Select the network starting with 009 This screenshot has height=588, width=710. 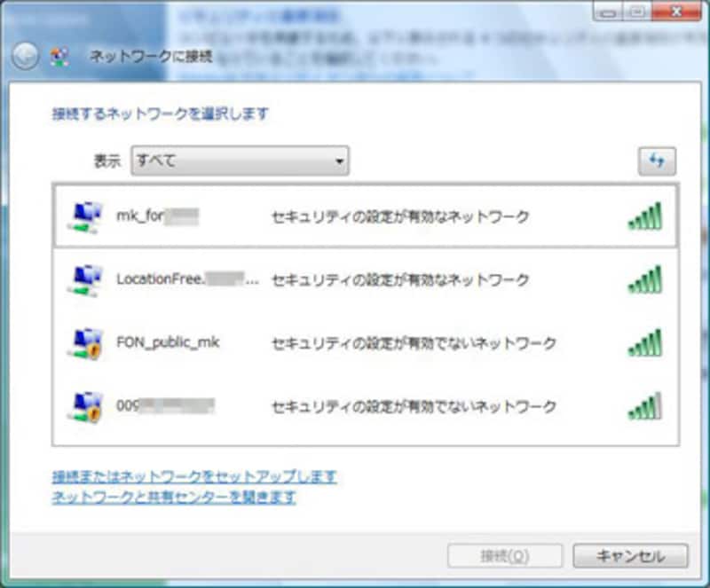(x=165, y=405)
